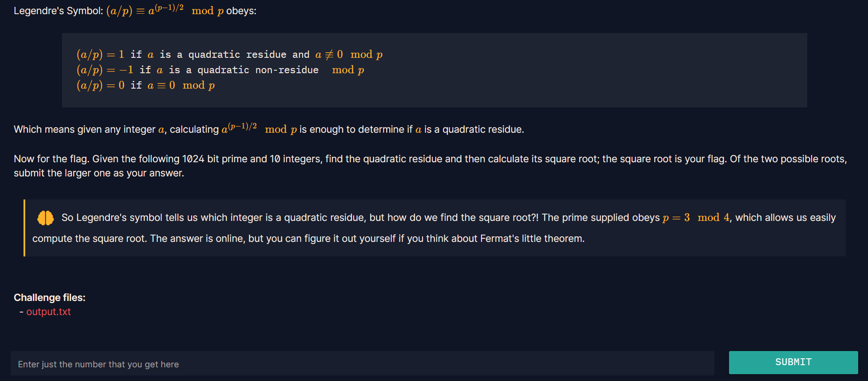Click the orange brain hint icon
The height and width of the screenshot is (381, 868).
tap(45, 218)
